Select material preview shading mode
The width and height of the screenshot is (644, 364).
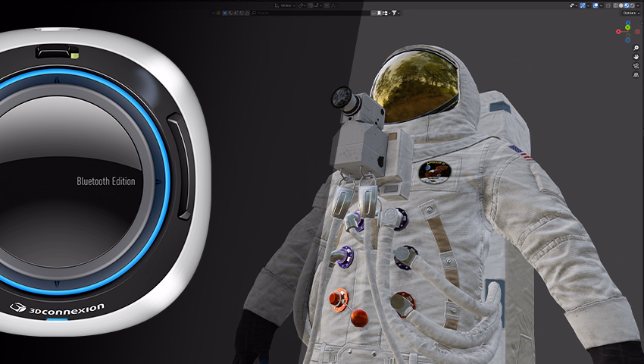(628, 5)
